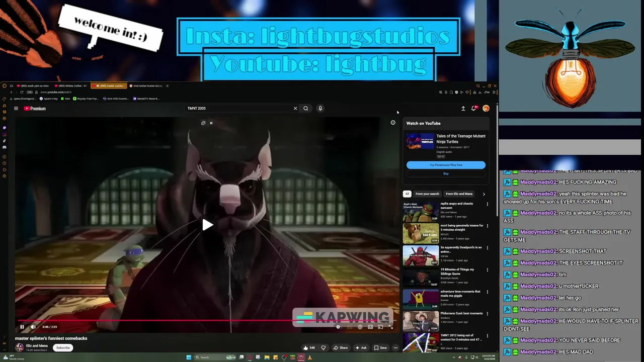This screenshot has width=644, height=362.
Task: Switch to tmnt turtles forever blu ray tab
Action: [145, 86]
